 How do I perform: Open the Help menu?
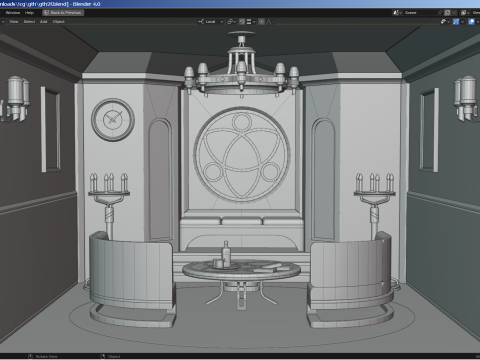pyautogui.click(x=29, y=13)
